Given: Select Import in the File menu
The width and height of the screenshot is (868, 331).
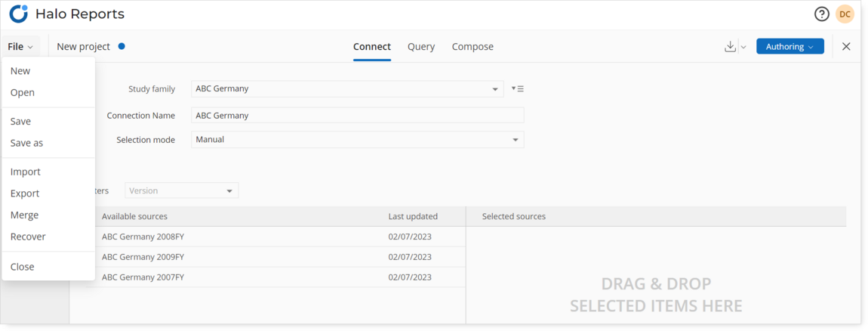Looking at the screenshot, I should tap(26, 172).
